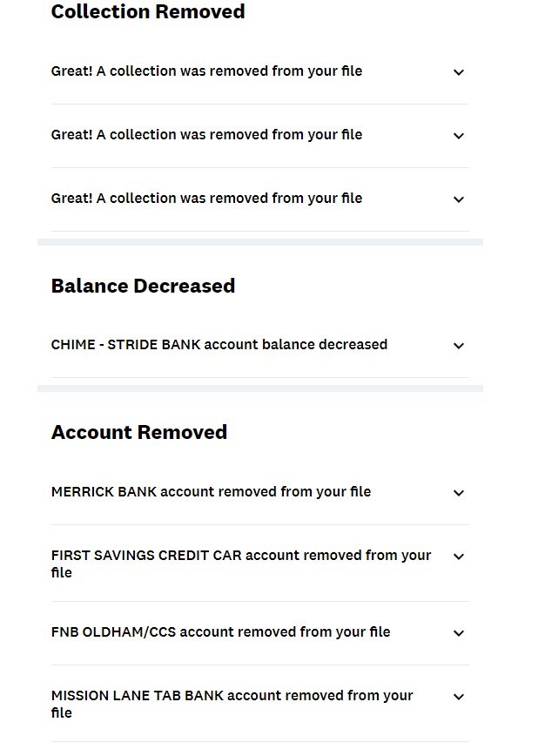This screenshot has width=545, height=756.
Task: Click MERRICK BANK account removed text
Action: 211,492
